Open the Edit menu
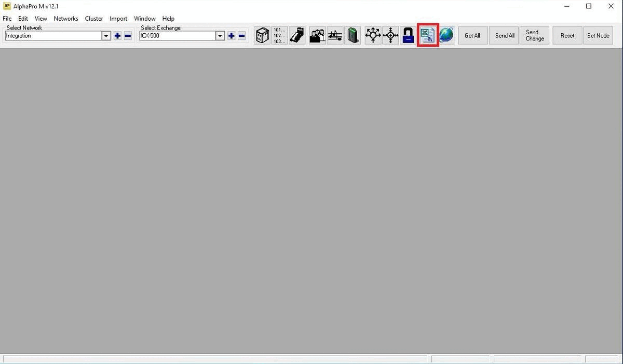The image size is (623, 364). (23, 19)
